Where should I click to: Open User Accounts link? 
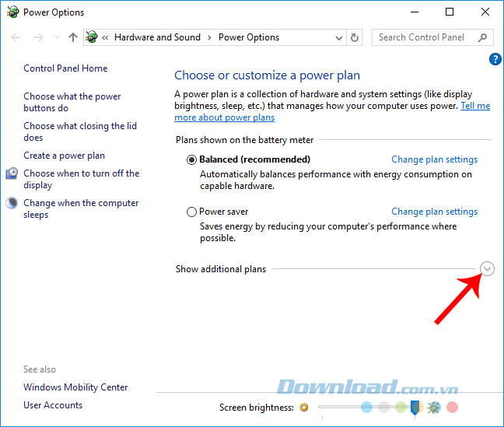tap(53, 405)
